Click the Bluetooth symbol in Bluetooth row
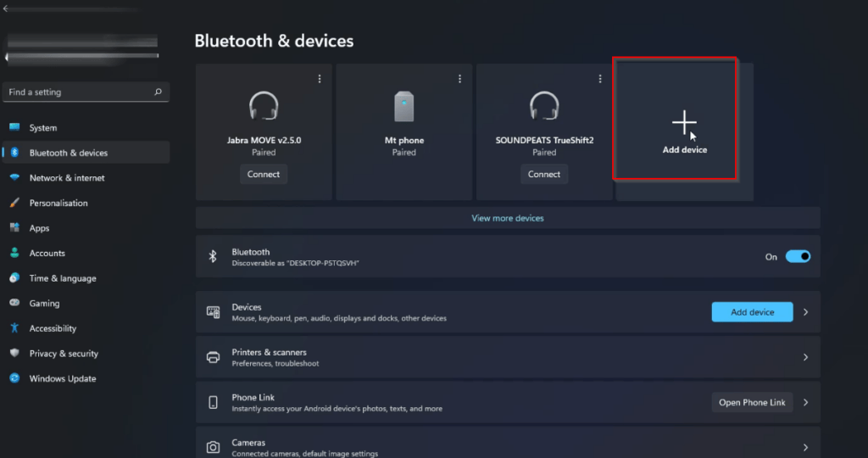868x458 pixels. click(213, 256)
